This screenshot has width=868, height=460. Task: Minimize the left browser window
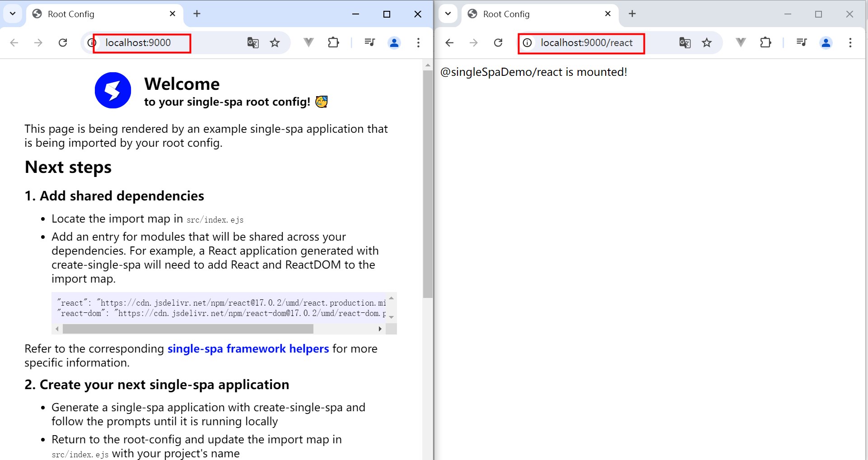click(356, 14)
